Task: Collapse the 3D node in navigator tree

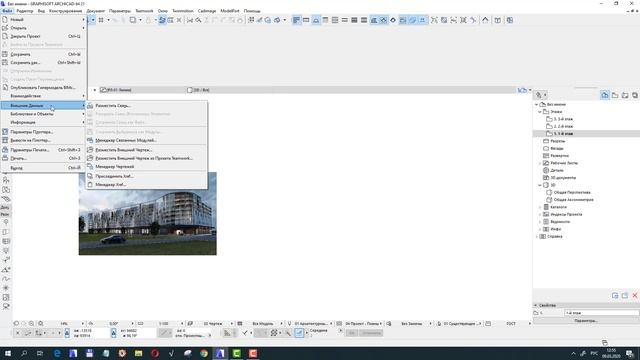Action: (540, 185)
